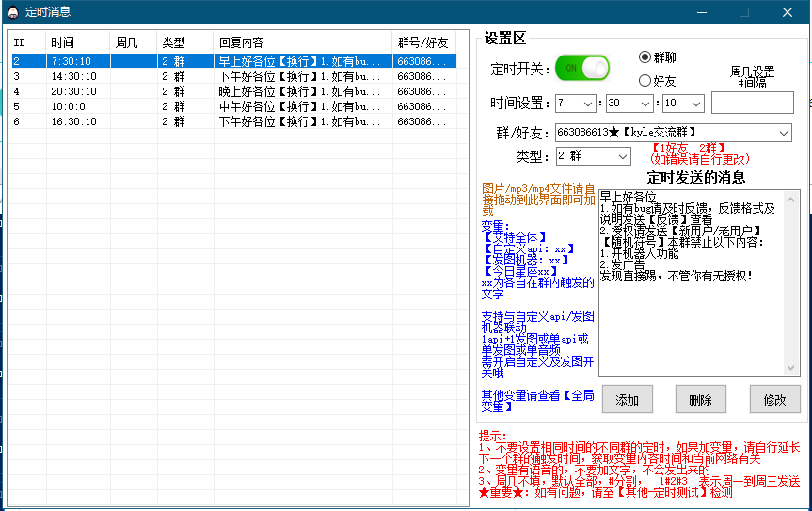Click the 【发图机器: xx】 variable text
The width and height of the screenshot is (812, 511).
(x=526, y=261)
